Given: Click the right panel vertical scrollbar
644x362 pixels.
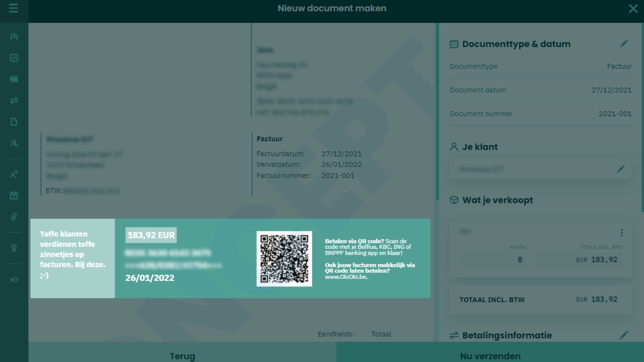Looking at the screenshot, I should (642, 117).
